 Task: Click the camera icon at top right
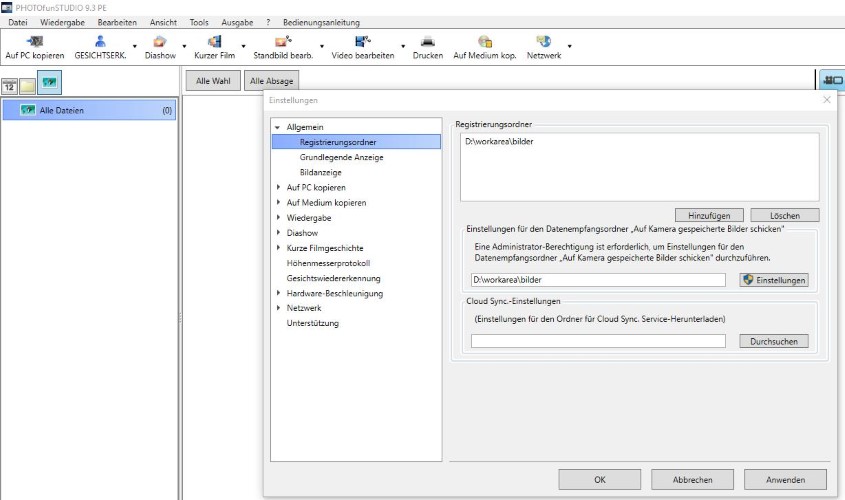point(832,80)
